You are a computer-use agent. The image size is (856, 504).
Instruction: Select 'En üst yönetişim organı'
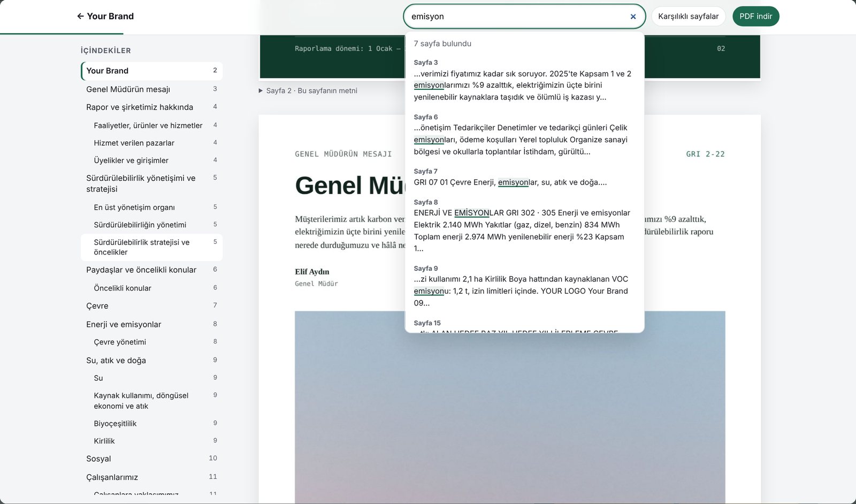[x=152, y=207]
